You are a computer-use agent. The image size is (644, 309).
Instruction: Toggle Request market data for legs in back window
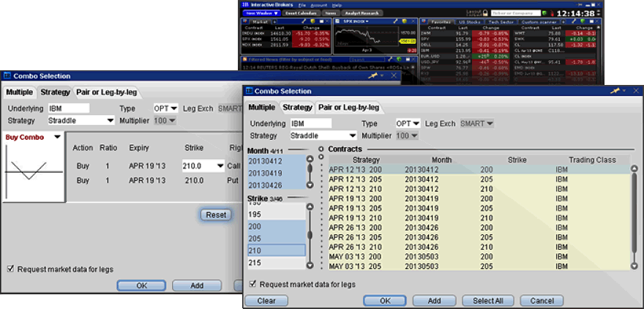11,269
